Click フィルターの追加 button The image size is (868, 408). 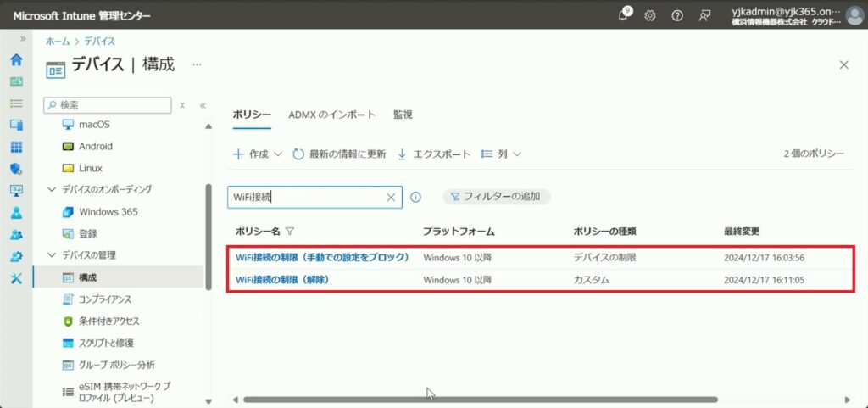tap(497, 197)
